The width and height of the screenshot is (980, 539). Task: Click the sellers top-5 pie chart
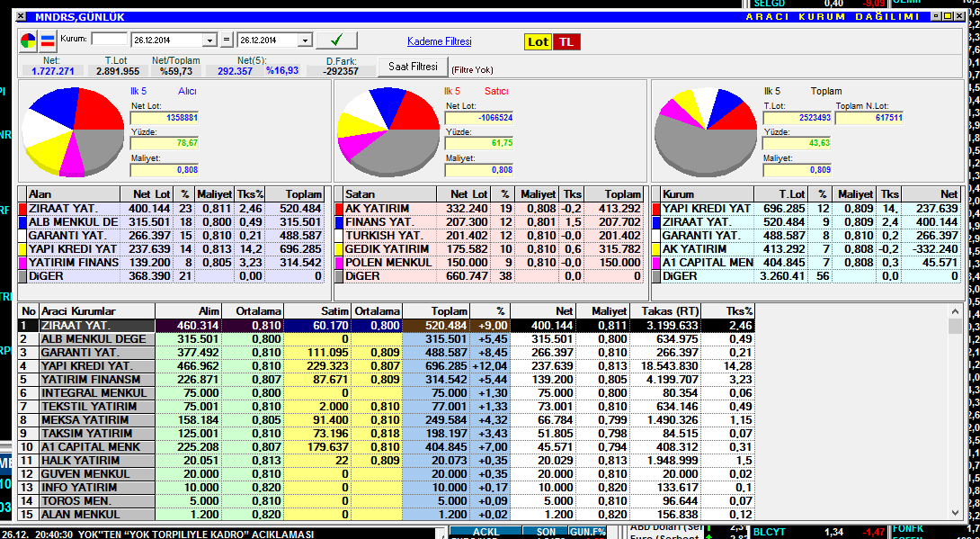388,130
